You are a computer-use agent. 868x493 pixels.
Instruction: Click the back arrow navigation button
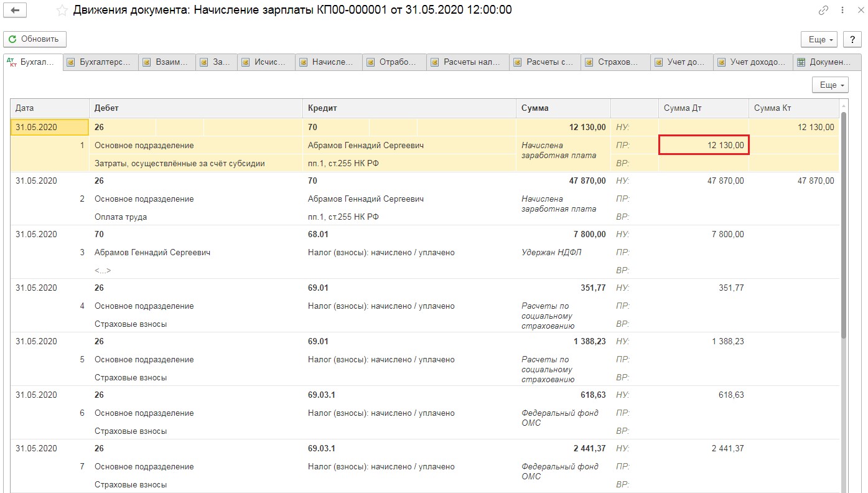point(15,11)
